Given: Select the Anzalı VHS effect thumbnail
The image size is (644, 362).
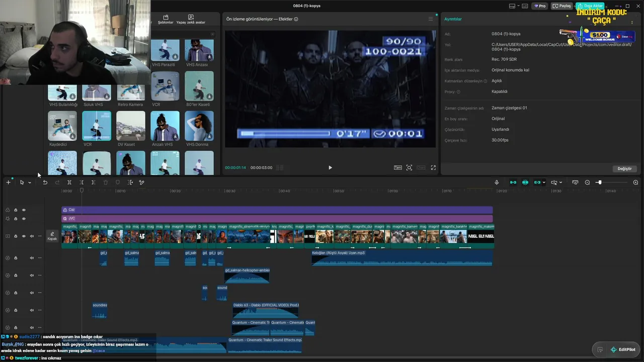Looking at the screenshot, I should [165, 126].
